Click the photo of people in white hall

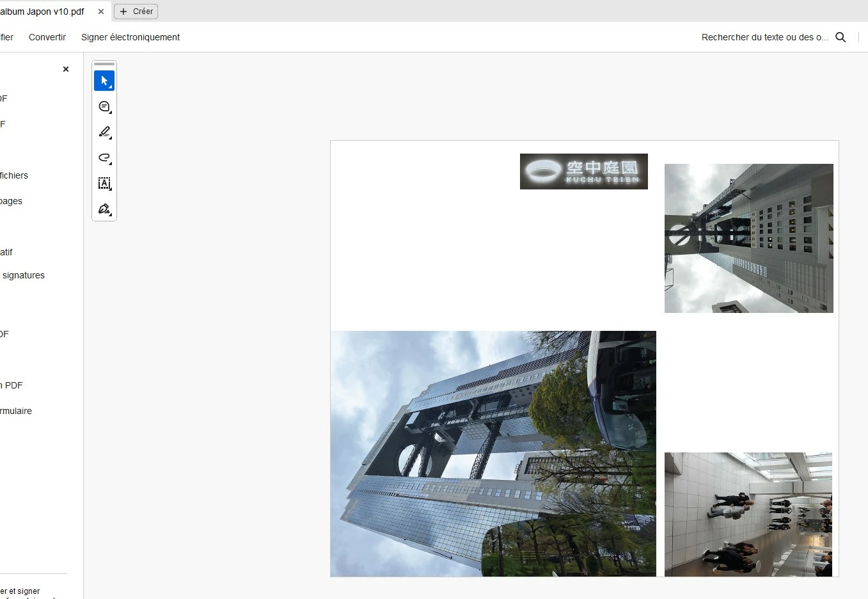(x=748, y=515)
